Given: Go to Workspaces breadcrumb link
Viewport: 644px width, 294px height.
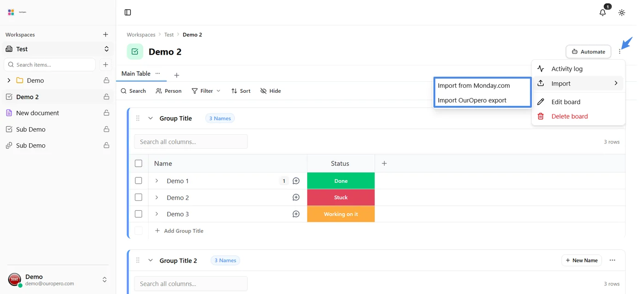Looking at the screenshot, I should pyautogui.click(x=141, y=35).
